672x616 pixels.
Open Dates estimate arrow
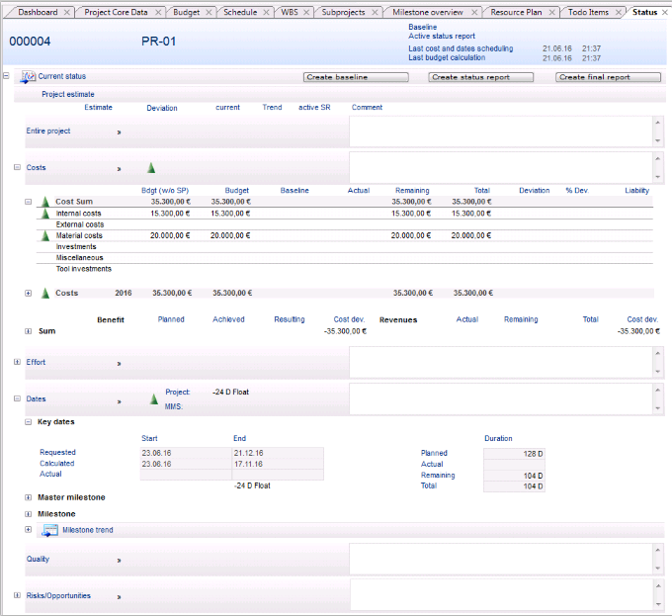pyautogui.click(x=120, y=401)
